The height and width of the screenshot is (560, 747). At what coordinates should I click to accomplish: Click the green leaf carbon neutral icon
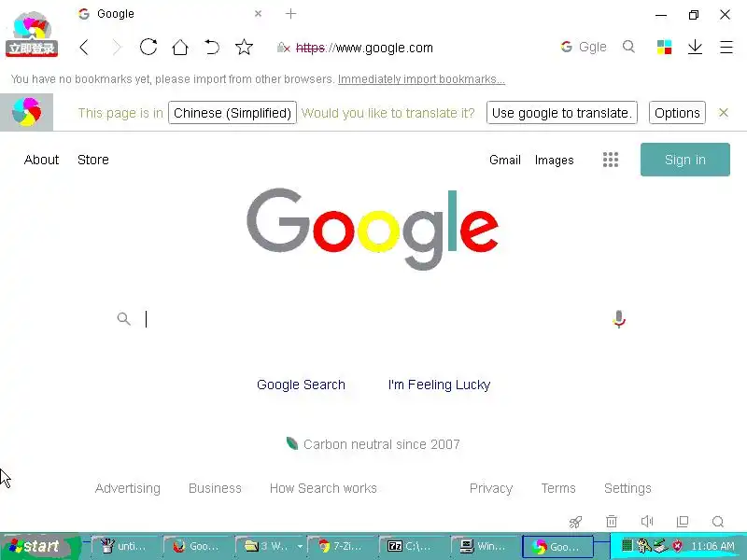coord(292,443)
